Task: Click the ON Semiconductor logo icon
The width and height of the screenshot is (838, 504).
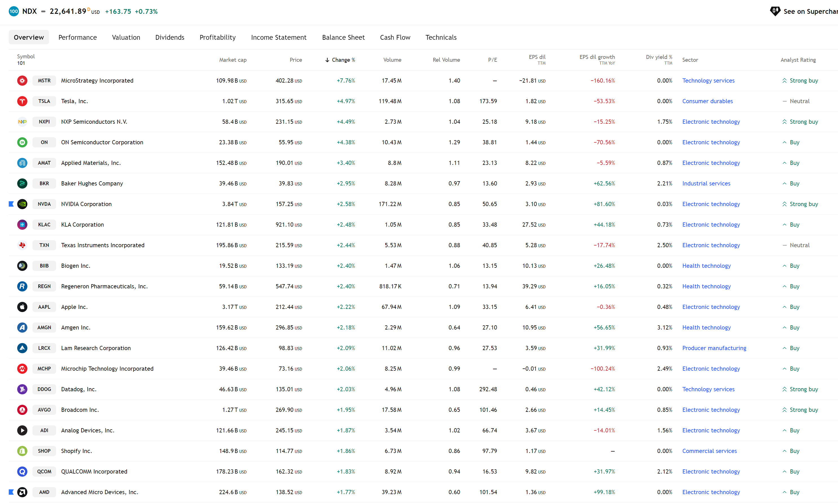Action: (x=22, y=142)
